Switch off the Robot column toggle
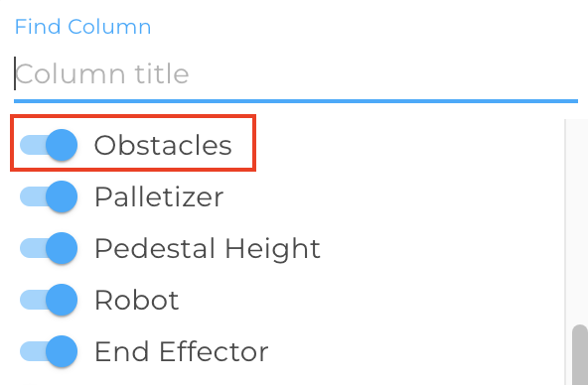The height and width of the screenshot is (385, 588). pyautogui.click(x=49, y=300)
